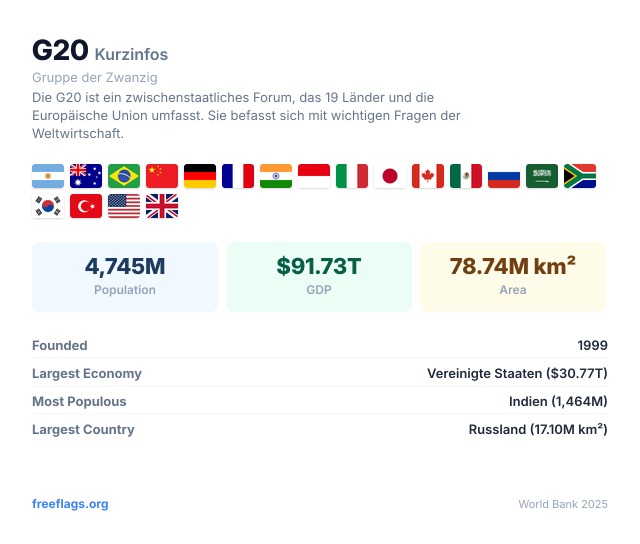The image size is (640, 544).
Task: Select the 'Indien (1,464M)' value
Action: point(558,402)
